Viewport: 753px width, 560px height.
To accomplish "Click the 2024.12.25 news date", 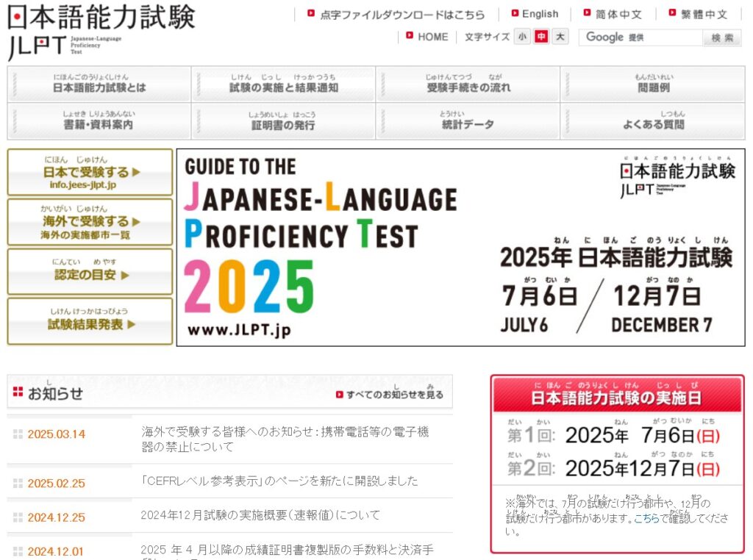I will pos(56,517).
